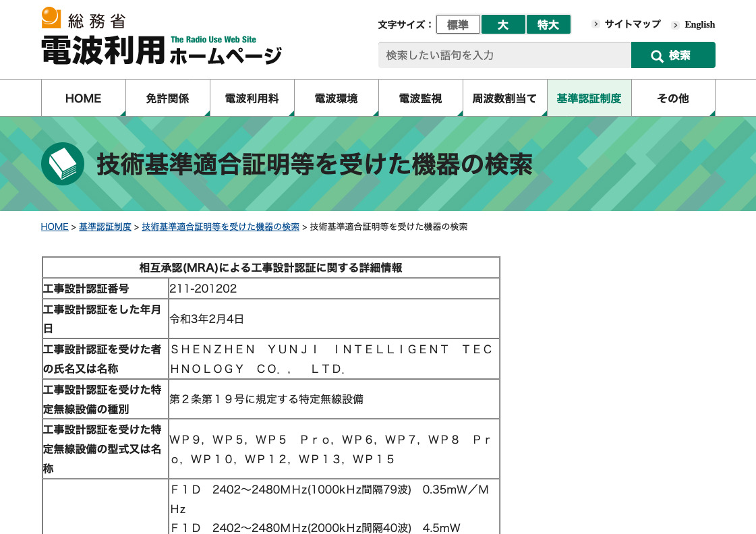
Task: Click the green book icon beside page title
Action: pyautogui.click(x=63, y=164)
